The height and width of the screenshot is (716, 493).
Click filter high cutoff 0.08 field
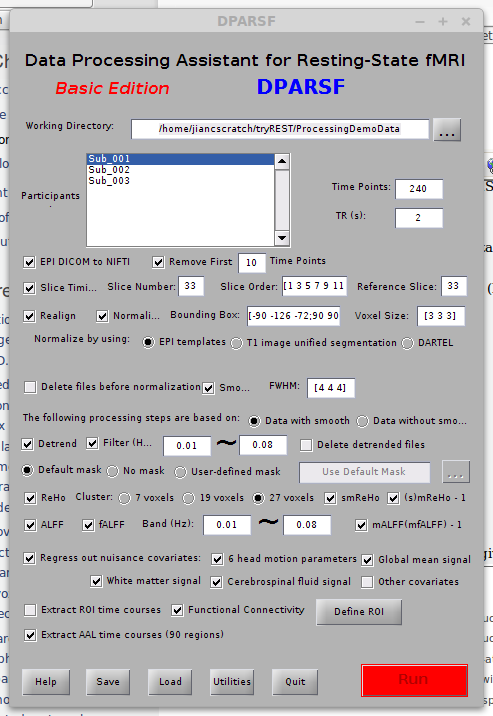[x=263, y=445]
